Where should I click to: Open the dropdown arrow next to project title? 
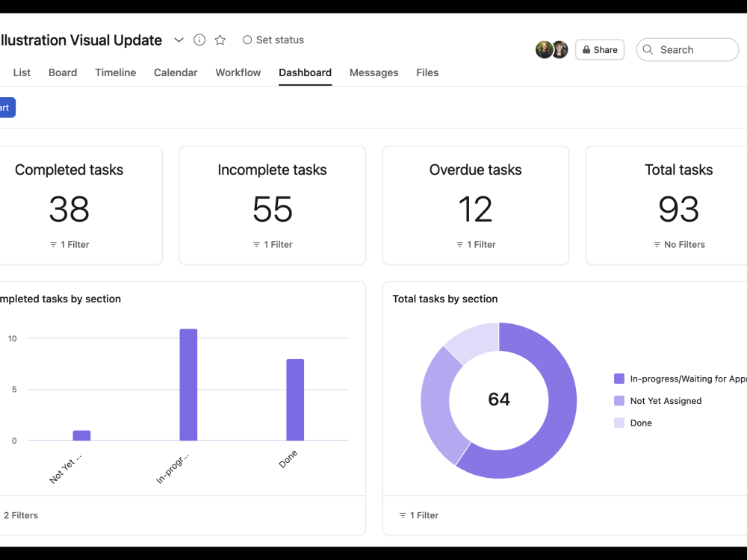[178, 40]
